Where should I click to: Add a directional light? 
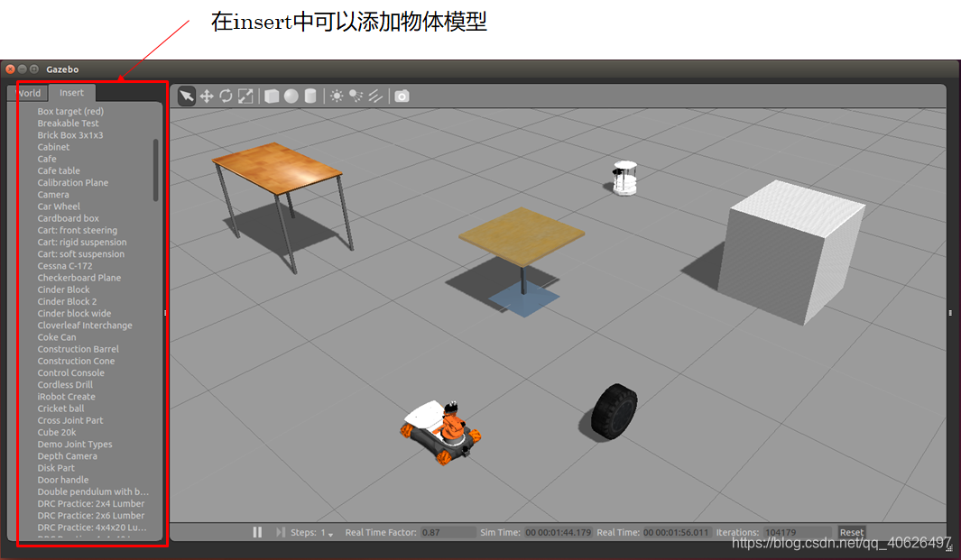coord(374,96)
